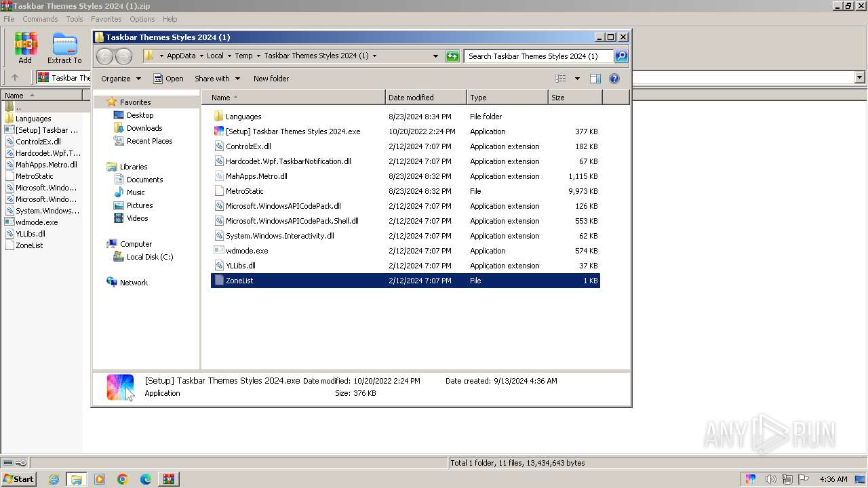The height and width of the screenshot is (488, 868).
Task: Click the volume tray icon
Action: 771,479
